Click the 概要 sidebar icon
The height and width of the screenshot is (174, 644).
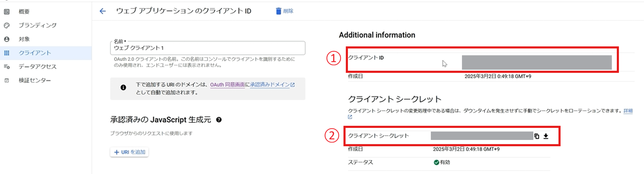pos(7,12)
